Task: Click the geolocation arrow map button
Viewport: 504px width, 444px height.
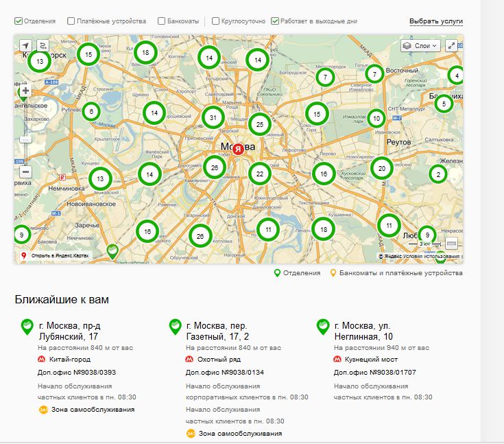Action: [x=25, y=46]
